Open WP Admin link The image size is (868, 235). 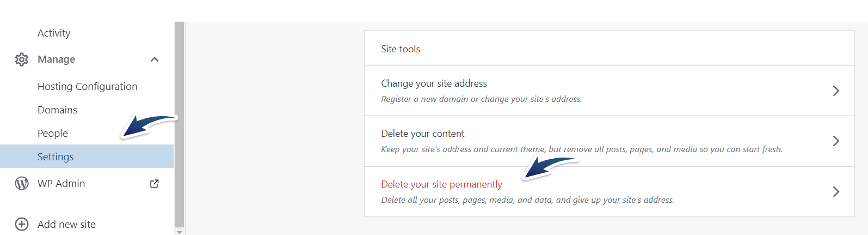[x=61, y=184]
